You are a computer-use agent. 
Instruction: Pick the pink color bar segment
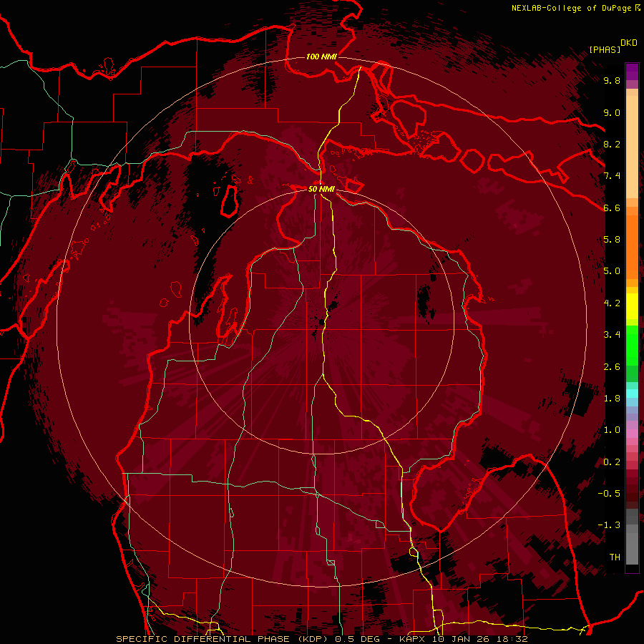pos(632,434)
